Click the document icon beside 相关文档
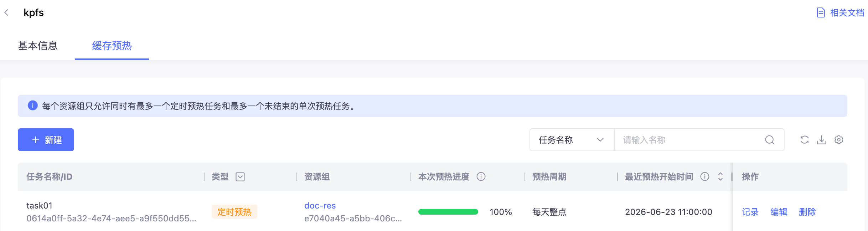 821,13
